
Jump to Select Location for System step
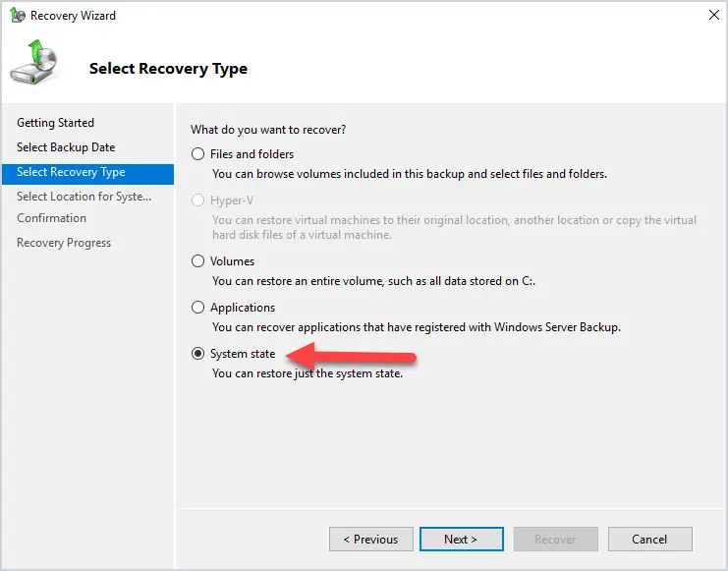click(84, 197)
